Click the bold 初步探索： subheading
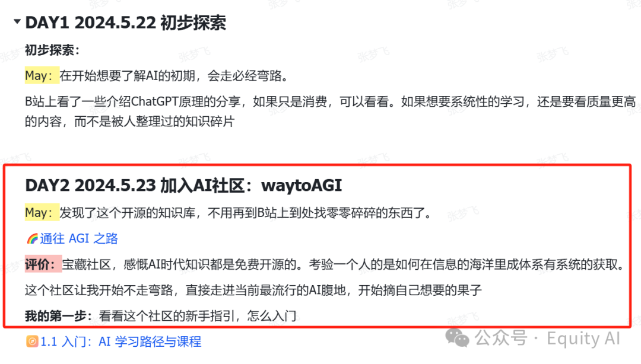Screen dimensions: 641x364 point(52,50)
